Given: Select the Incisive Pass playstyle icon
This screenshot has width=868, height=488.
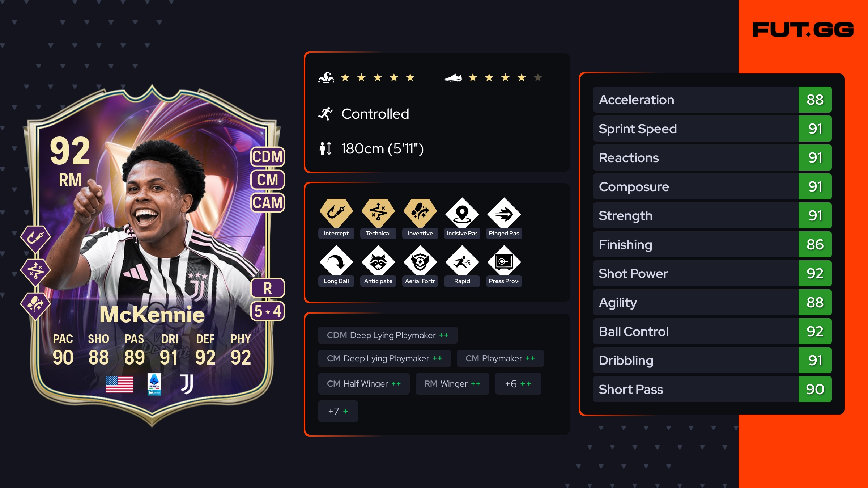Looking at the screenshot, I should (462, 213).
